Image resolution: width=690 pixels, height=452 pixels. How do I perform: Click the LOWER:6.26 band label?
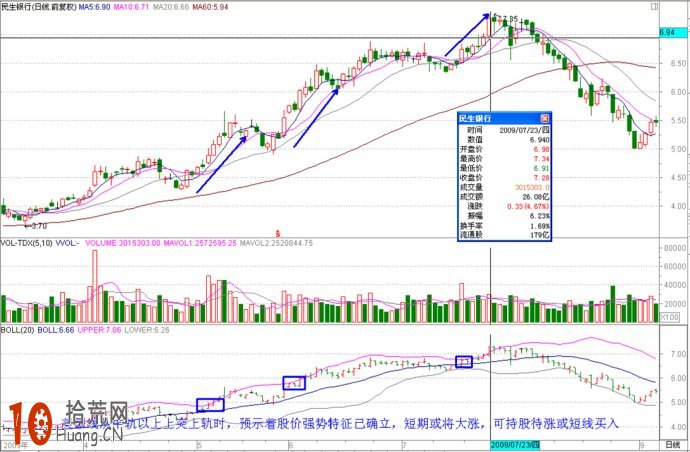coord(147,330)
